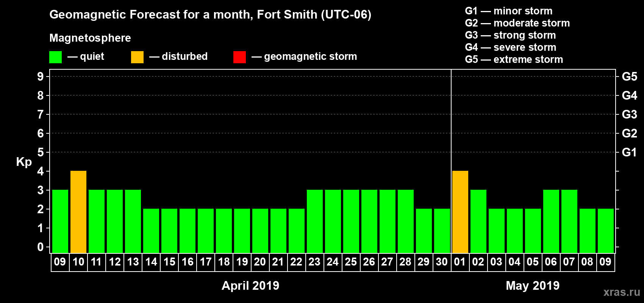The height and width of the screenshot is (303, 644).
Task: Click date label 10 under April
Action: coord(78,262)
